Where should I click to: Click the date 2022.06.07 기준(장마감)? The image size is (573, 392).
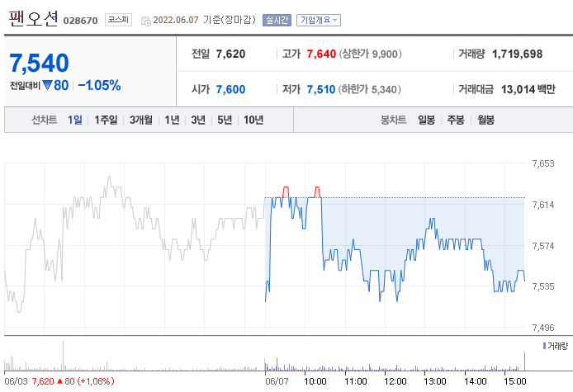pyautogui.click(x=204, y=20)
